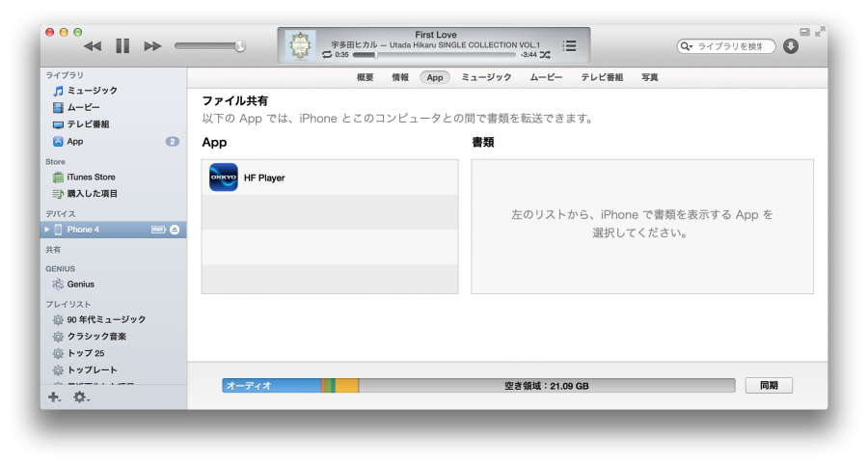The height and width of the screenshot is (465, 868).
Task: Click the Phone 4 battery indicator
Action: (x=158, y=230)
